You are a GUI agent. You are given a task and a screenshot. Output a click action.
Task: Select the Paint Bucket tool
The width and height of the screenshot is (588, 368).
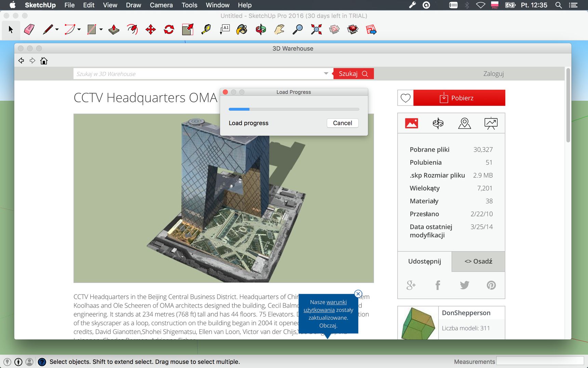coord(242,30)
